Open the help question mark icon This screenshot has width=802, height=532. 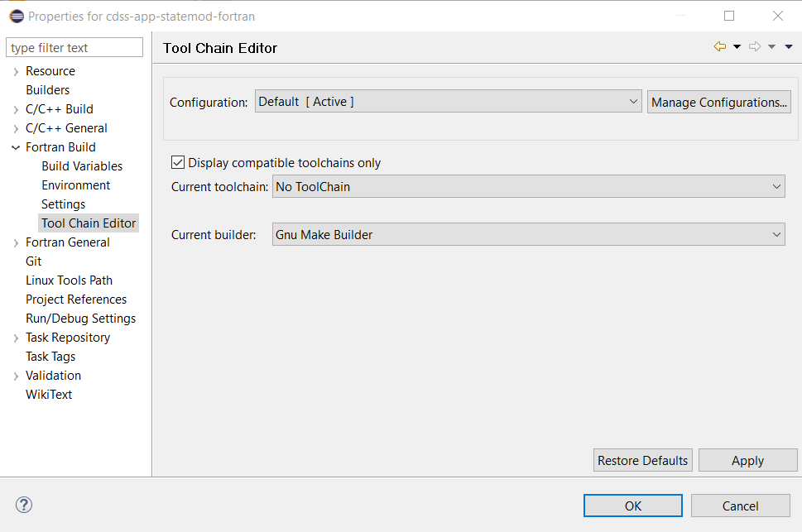pyautogui.click(x=24, y=505)
